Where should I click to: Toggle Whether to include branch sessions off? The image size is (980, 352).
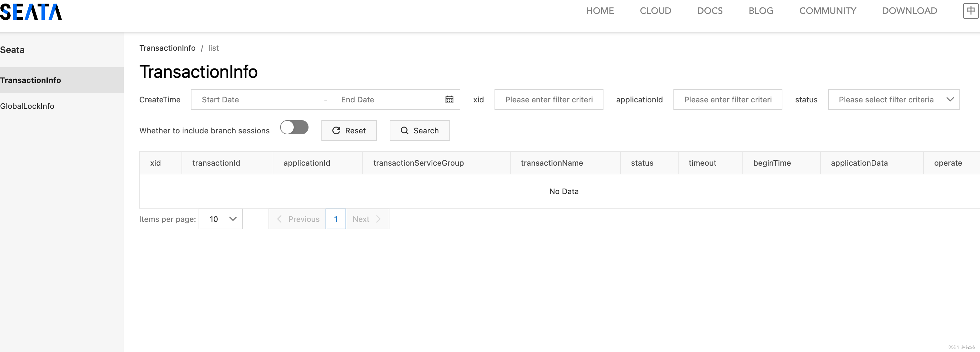pyautogui.click(x=294, y=128)
